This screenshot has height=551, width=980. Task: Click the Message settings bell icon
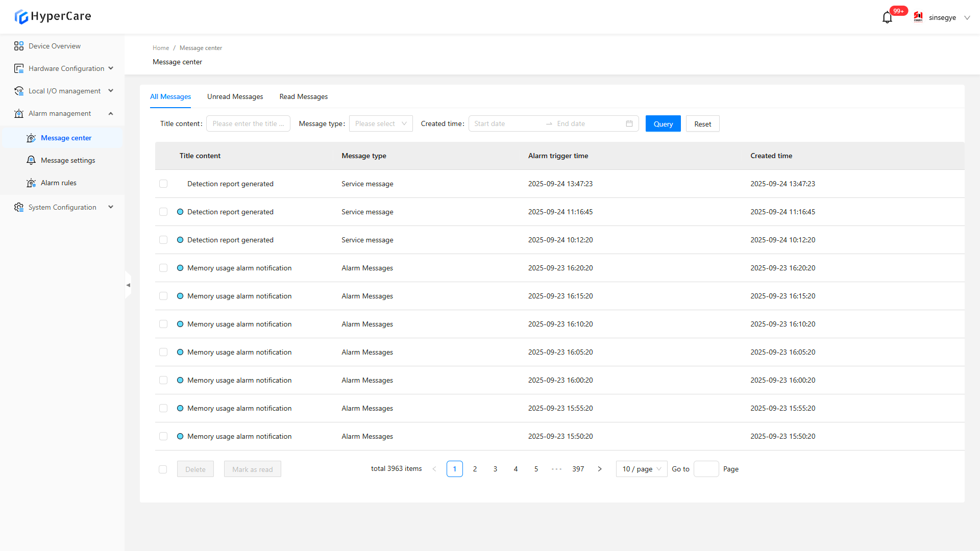tap(31, 160)
